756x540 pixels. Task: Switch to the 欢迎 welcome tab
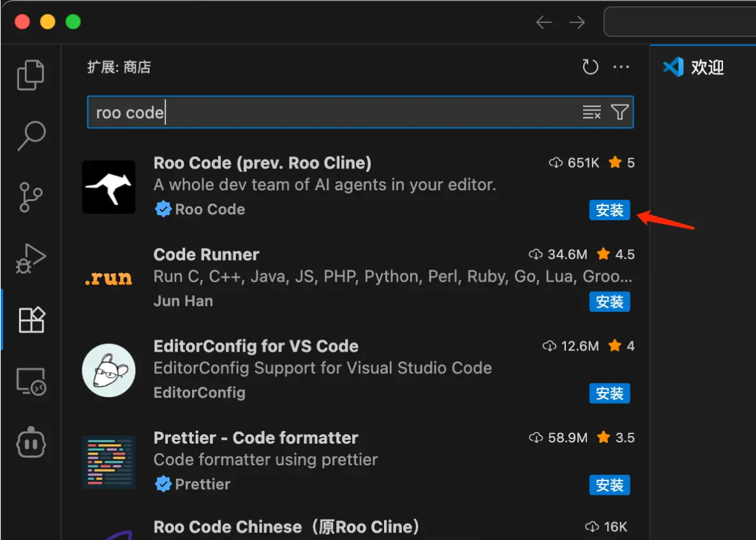(x=693, y=66)
